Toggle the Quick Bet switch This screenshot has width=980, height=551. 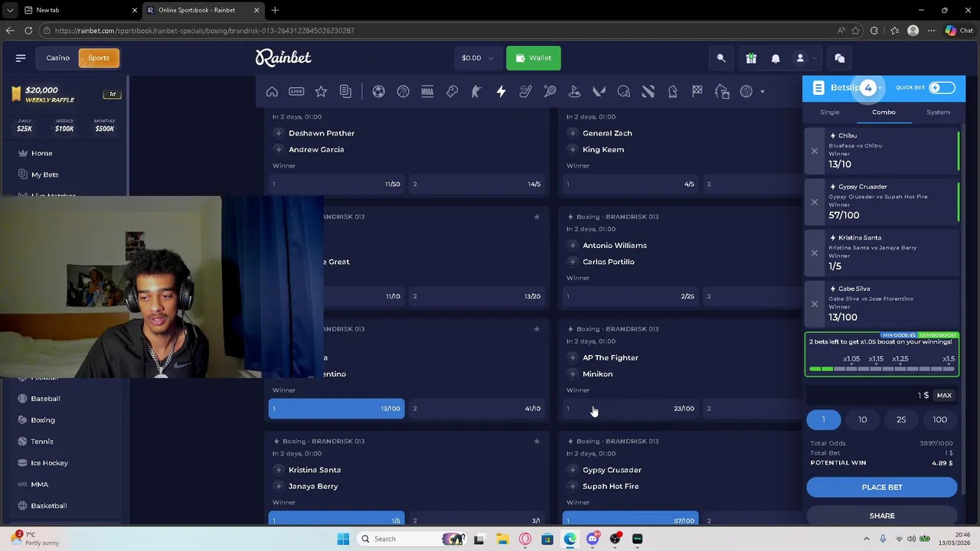click(941, 88)
